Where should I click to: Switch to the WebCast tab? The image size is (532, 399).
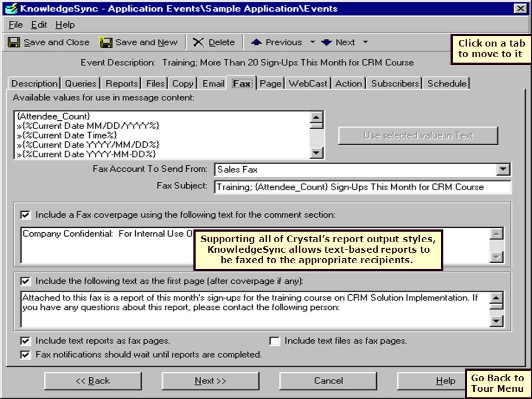(308, 84)
